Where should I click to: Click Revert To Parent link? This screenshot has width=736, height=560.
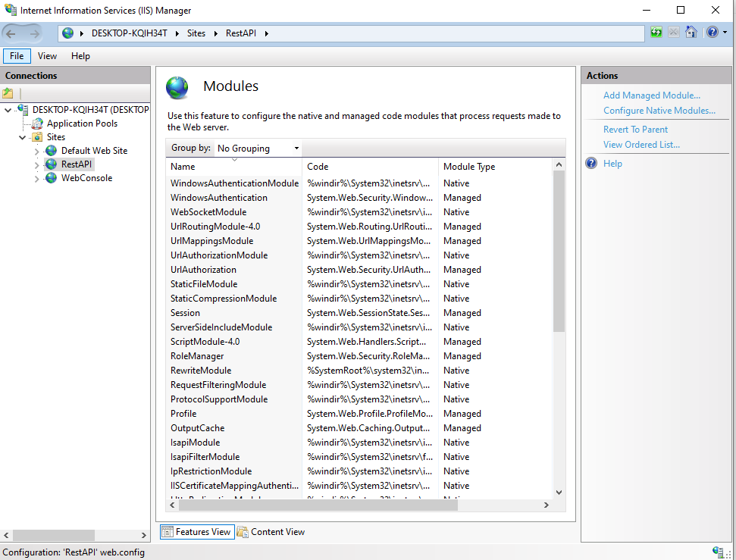pyautogui.click(x=635, y=130)
